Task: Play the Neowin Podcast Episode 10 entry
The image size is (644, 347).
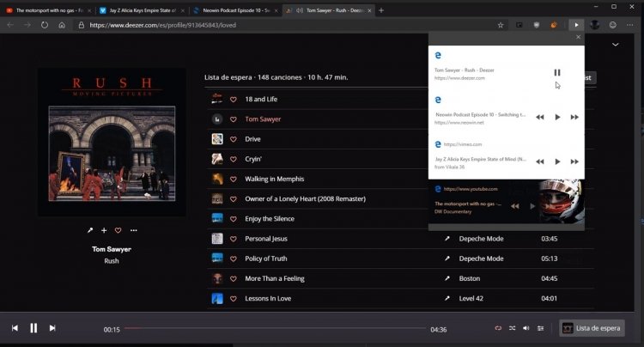Action: click(x=557, y=117)
